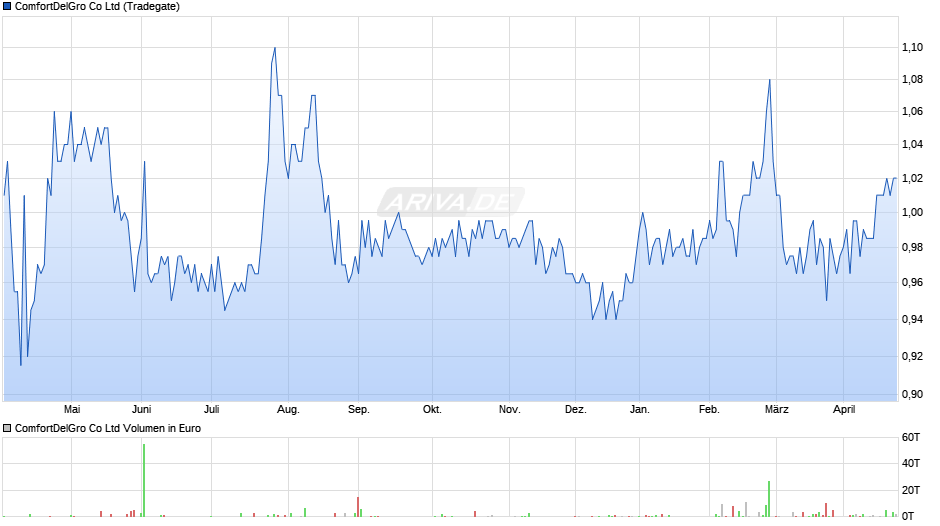The height and width of the screenshot is (526, 940).
Task: Click the 0,94 price axis value
Action: (912, 320)
